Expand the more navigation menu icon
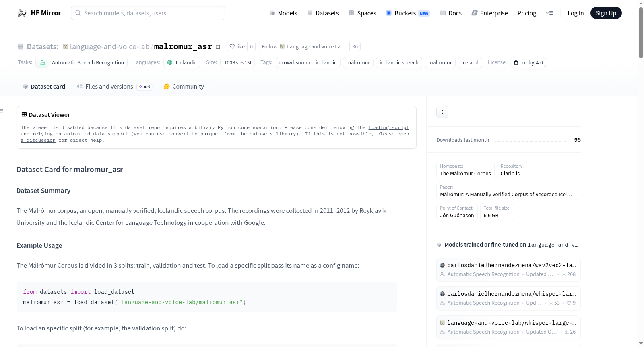Screen dimensions: 644x347 point(549,13)
